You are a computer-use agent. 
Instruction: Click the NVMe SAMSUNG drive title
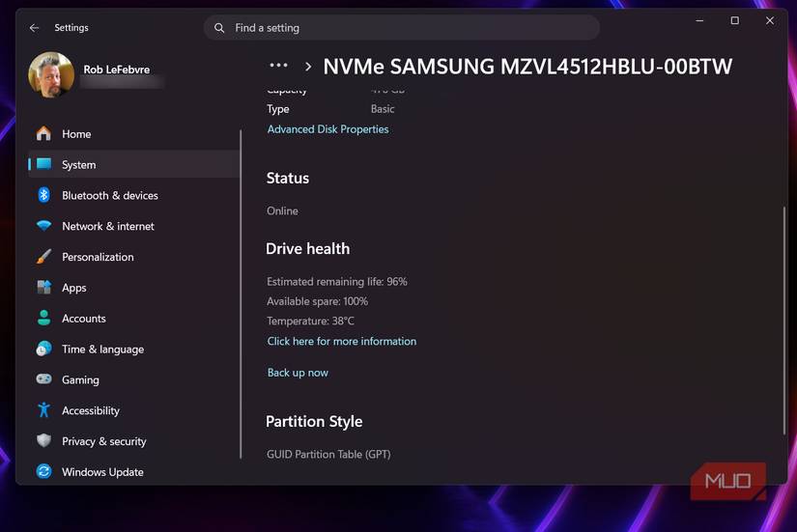tap(527, 67)
